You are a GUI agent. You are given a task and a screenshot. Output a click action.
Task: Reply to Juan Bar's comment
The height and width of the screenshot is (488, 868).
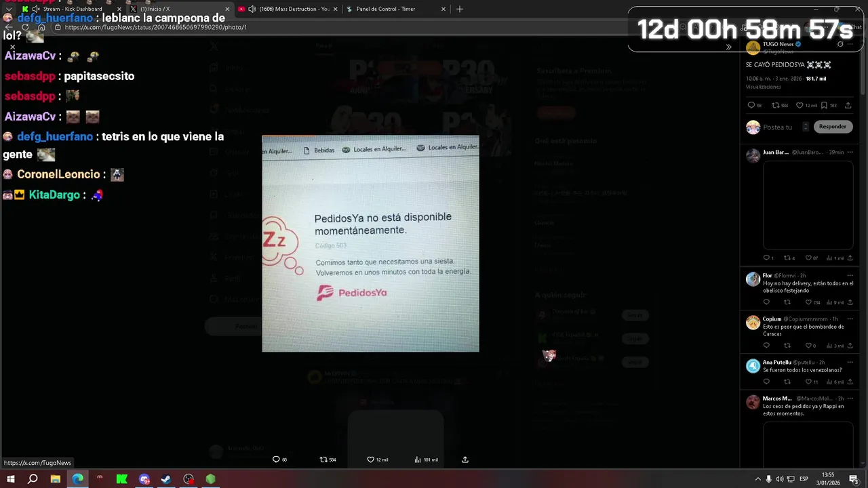click(767, 258)
